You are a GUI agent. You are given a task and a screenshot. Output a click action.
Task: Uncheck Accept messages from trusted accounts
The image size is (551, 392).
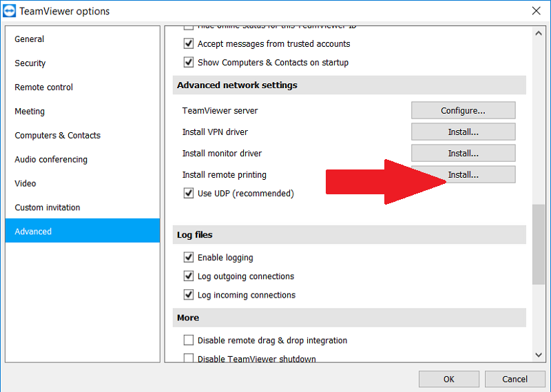tap(188, 43)
